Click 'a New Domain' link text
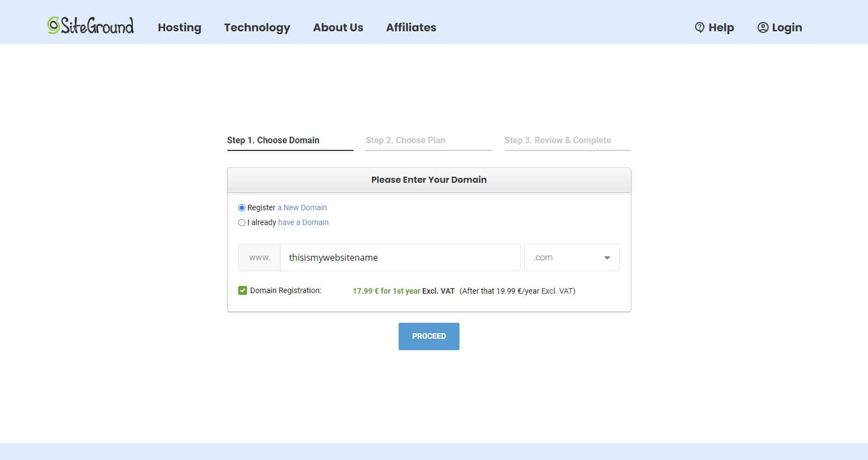Screen dimensions: 868x460 pyautogui.click(x=302, y=207)
